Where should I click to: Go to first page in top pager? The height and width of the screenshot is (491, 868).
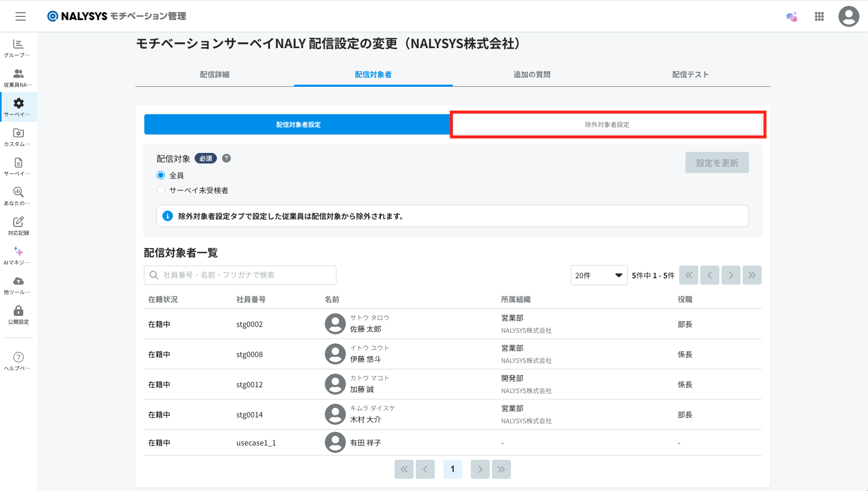pyautogui.click(x=689, y=275)
